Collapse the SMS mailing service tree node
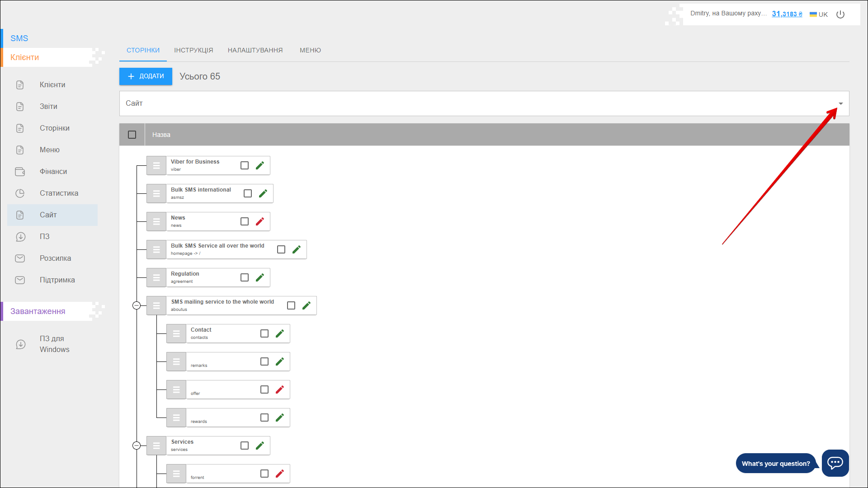Screen dimensions: 868x488 click(x=137, y=305)
